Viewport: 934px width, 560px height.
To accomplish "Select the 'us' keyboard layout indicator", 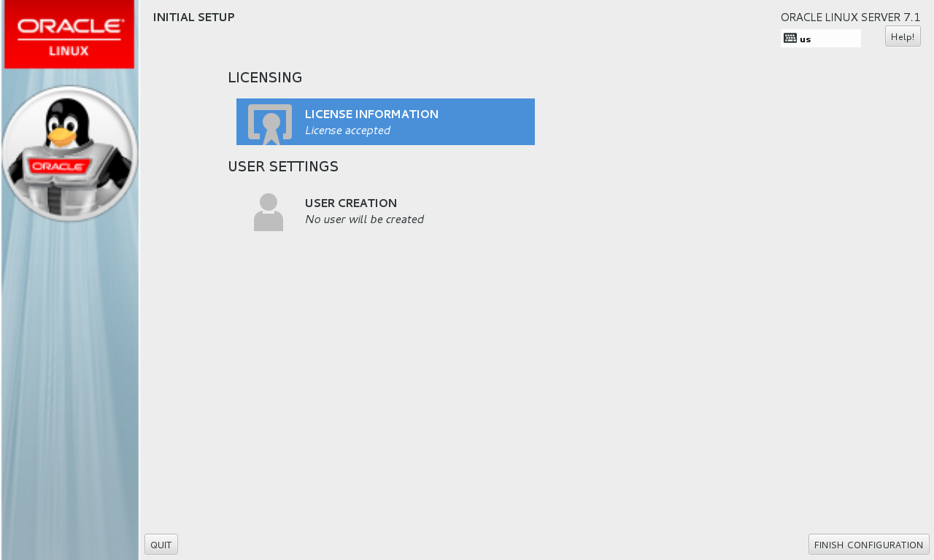I will pos(806,39).
